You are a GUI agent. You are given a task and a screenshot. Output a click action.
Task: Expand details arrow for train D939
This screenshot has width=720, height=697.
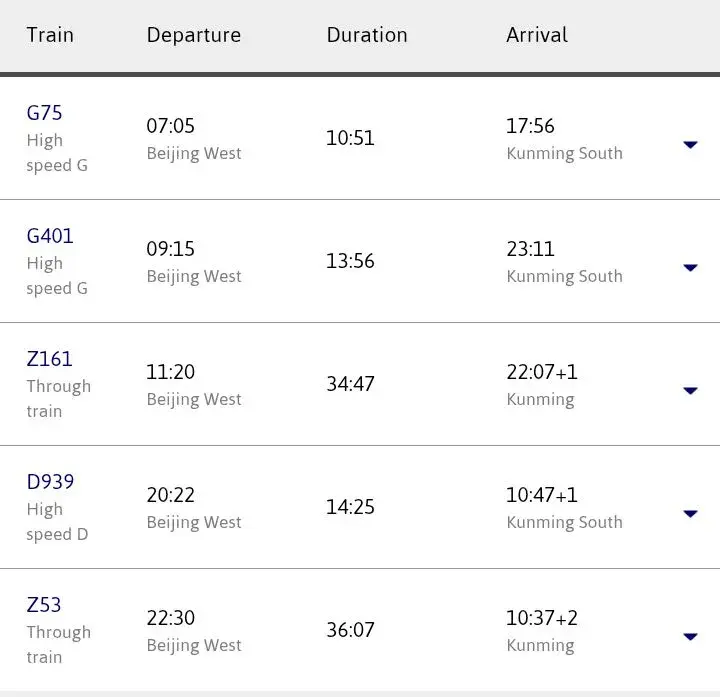coord(690,514)
